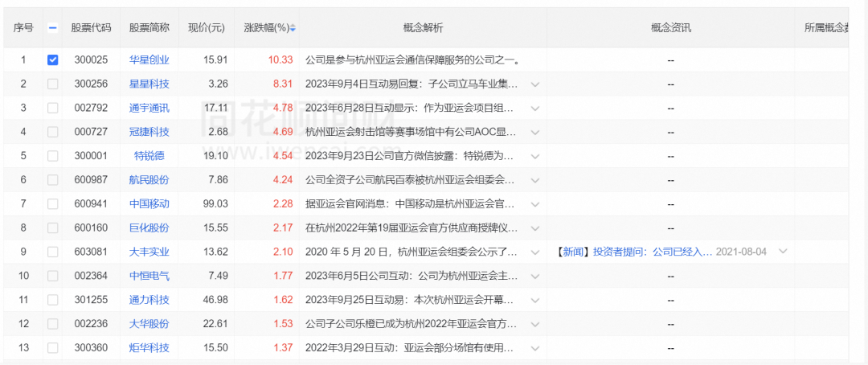Expand concept analysis for 大丰实业
This screenshot has height=365, width=868.
(x=534, y=252)
